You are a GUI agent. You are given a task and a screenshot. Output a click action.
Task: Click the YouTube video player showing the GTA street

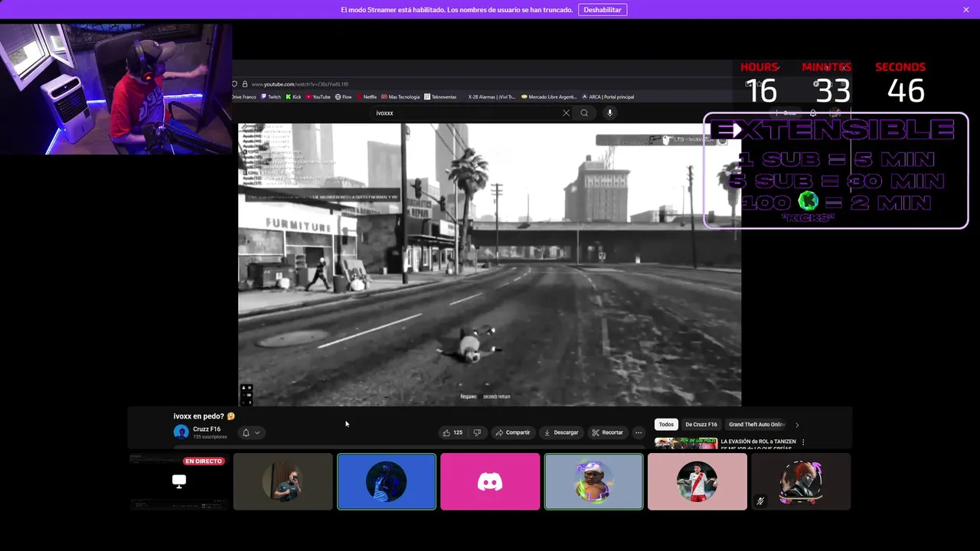[x=489, y=265]
